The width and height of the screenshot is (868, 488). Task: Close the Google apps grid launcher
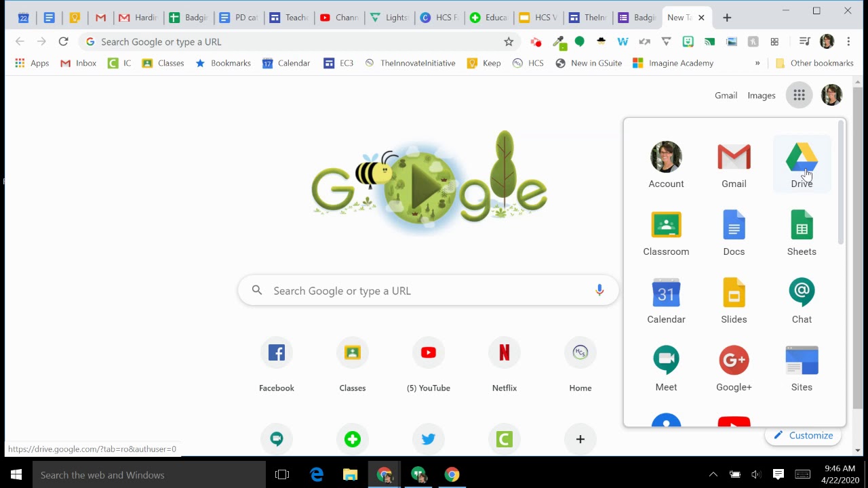click(799, 95)
